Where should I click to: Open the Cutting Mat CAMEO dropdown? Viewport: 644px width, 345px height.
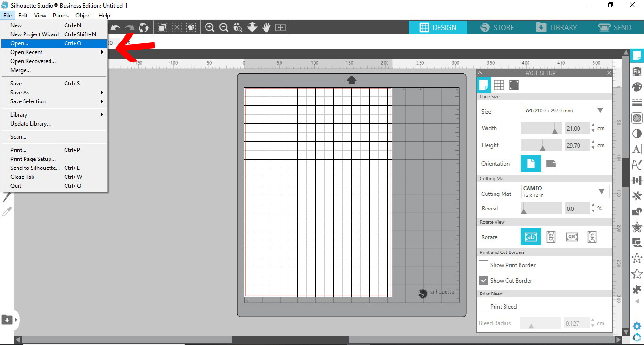click(x=565, y=192)
